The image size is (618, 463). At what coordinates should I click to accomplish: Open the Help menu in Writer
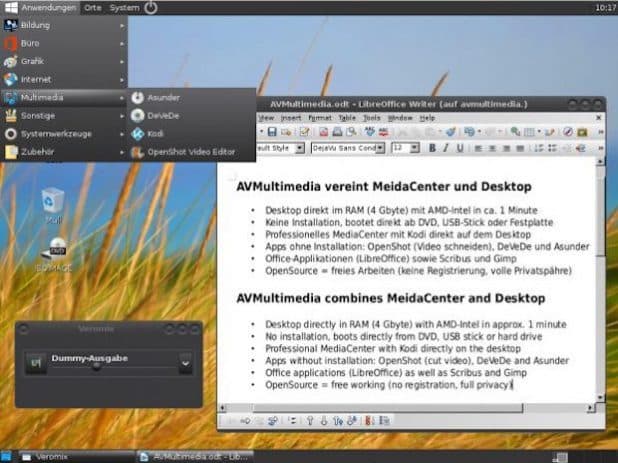click(427, 118)
